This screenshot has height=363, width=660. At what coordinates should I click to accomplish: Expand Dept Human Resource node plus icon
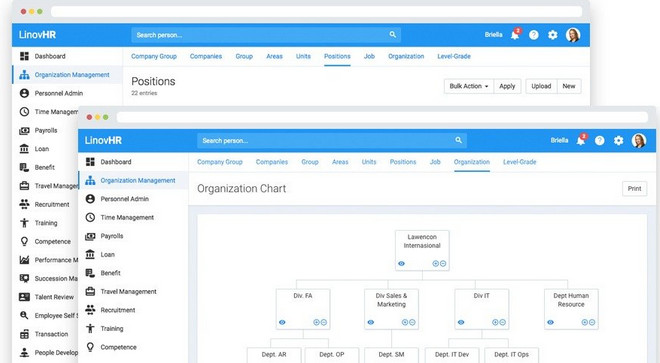coord(585,322)
